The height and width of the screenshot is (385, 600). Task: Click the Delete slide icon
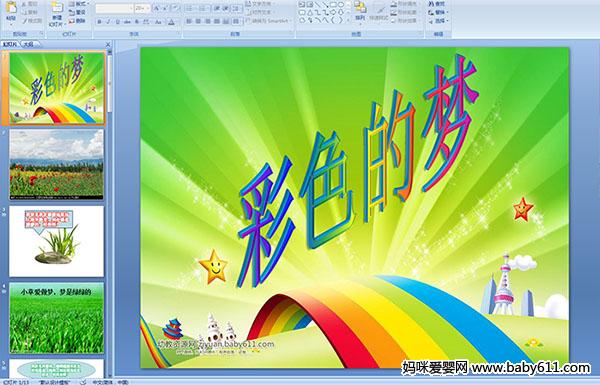77,21
